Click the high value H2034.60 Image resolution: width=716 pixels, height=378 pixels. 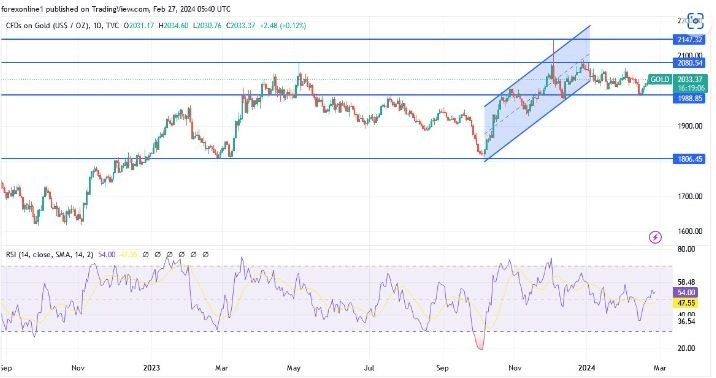click(173, 26)
